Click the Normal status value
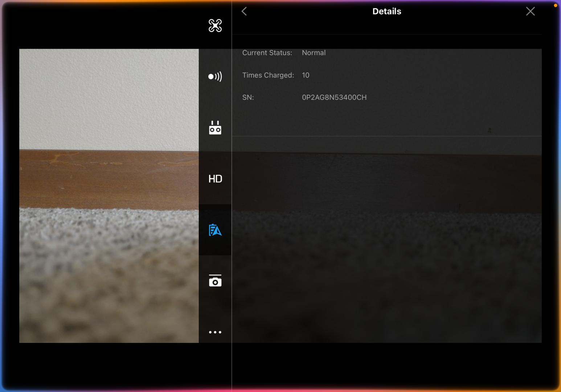Viewport: 561px width, 392px height. click(x=314, y=53)
